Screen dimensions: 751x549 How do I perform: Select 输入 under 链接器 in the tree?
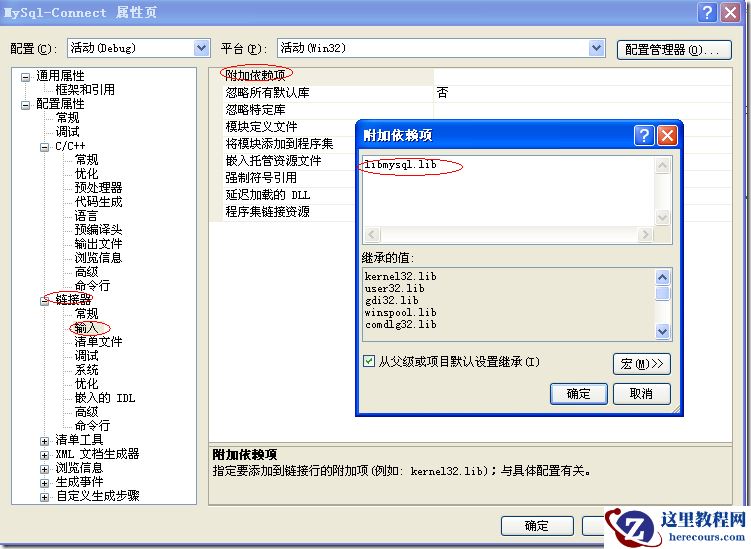(86, 328)
